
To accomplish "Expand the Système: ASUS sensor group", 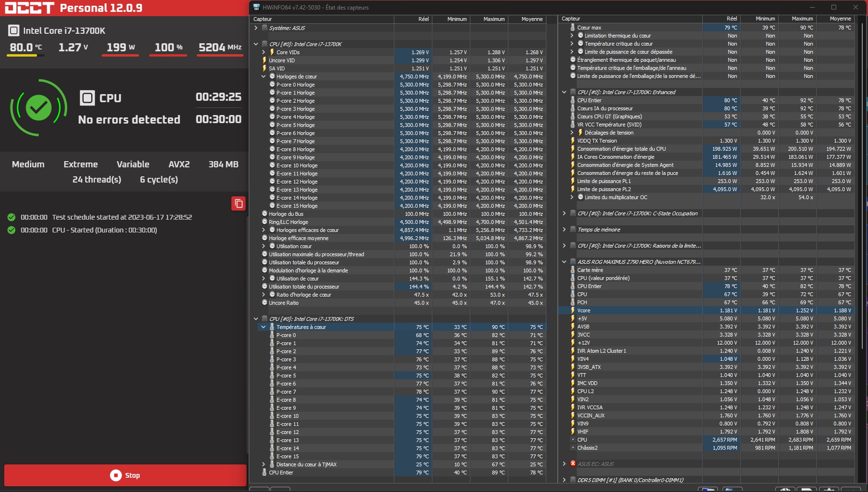I will coord(256,28).
